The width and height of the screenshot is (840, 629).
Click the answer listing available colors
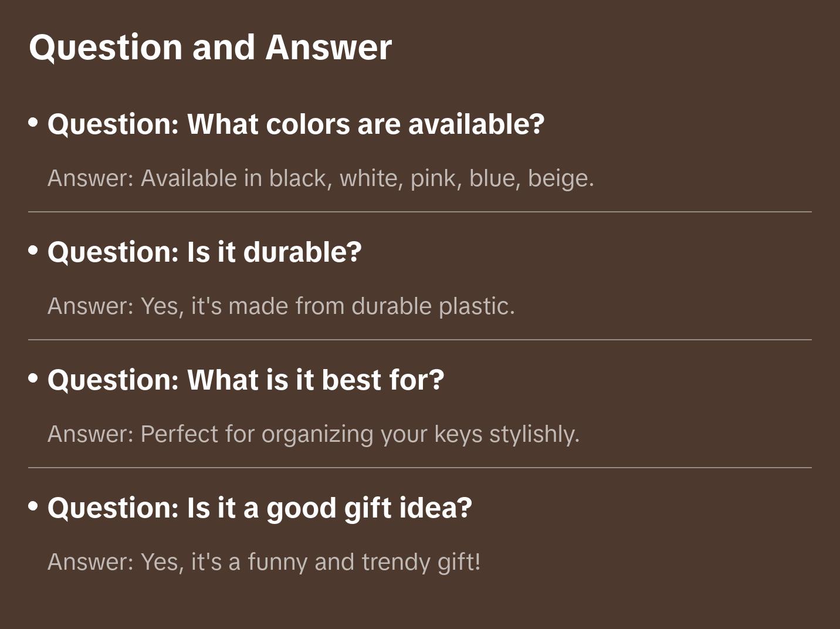click(320, 178)
